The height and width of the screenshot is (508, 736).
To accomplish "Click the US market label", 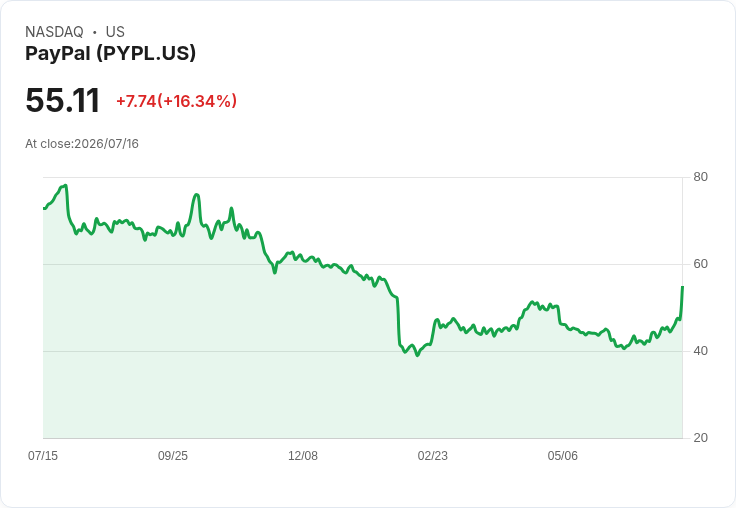I will coord(115,32).
